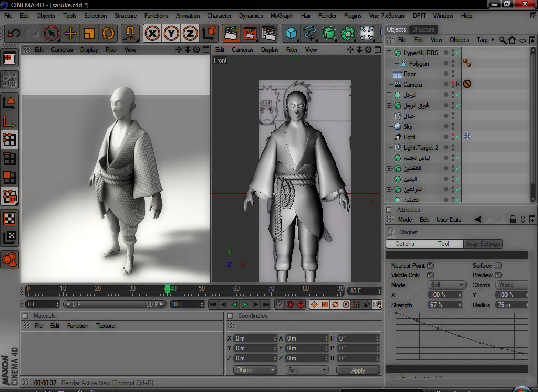Screen dimensions: 538x392
Task: Switch to the Structure tab
Action: [x=423, y=29]
